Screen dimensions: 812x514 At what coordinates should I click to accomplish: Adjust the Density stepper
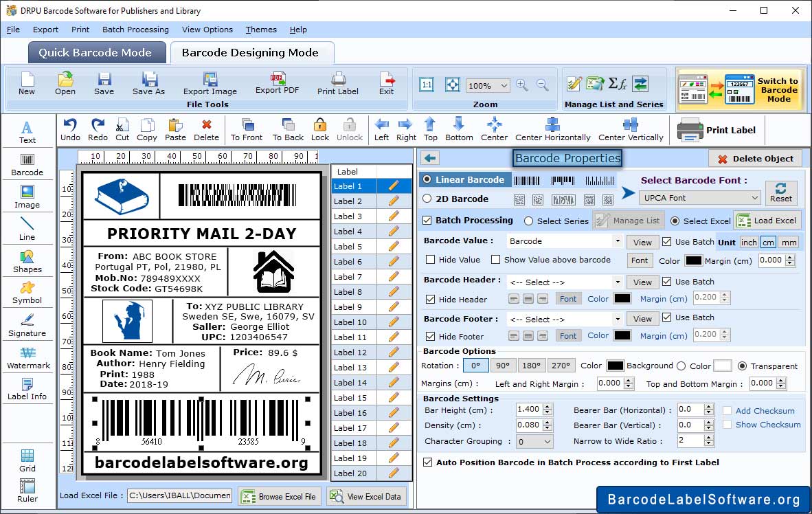pyautogui.click(x=548, y=425)
